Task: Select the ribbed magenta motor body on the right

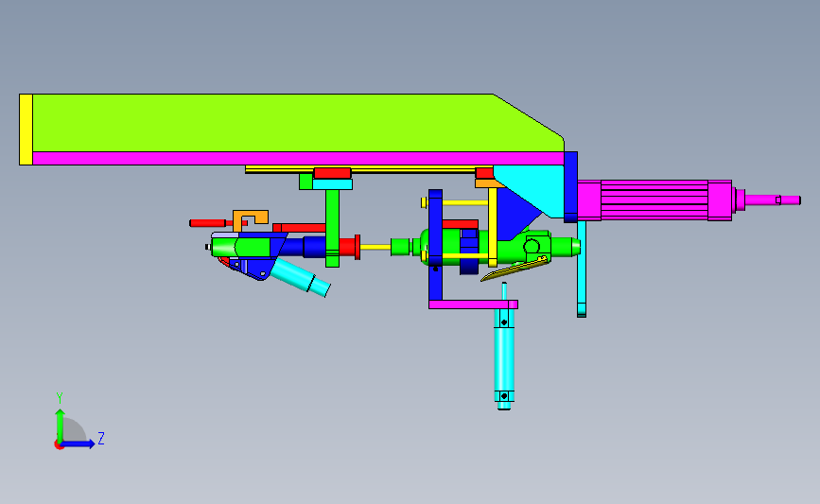Action: pyautogui.click(x=654, y=200)
